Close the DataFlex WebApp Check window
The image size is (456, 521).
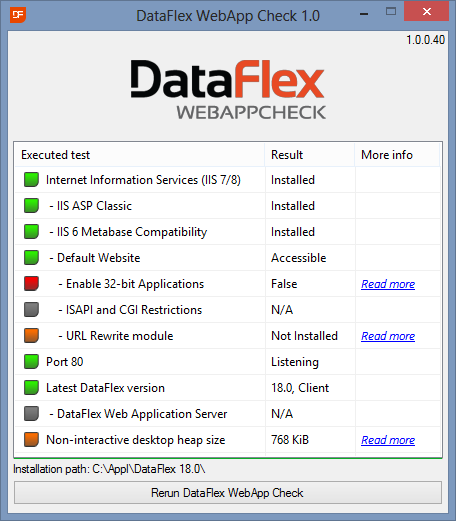point(427,11)
